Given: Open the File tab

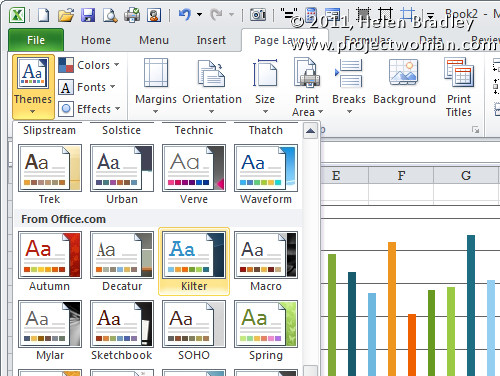Looking at the screenshot, I should click(36, 40).
